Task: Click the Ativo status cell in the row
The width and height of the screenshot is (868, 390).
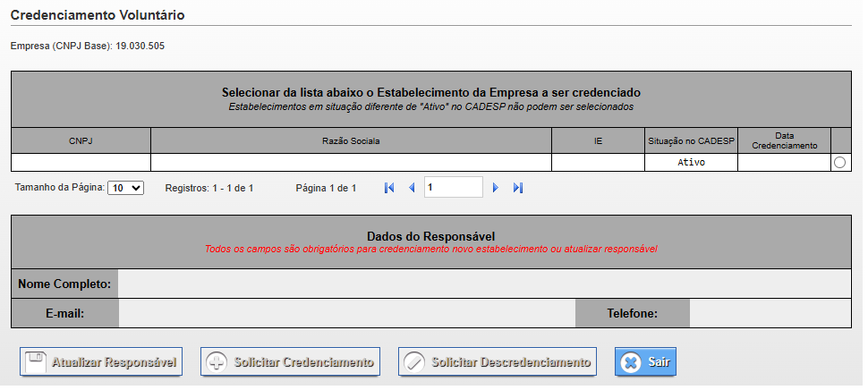Action: coord(691,163)
